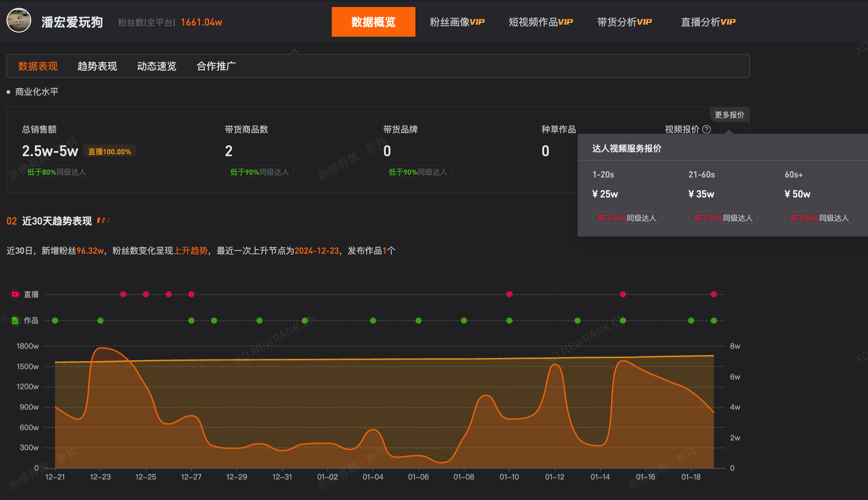
Task: Toggle the 直播 series legend label
Action: [x=31, y=294]
